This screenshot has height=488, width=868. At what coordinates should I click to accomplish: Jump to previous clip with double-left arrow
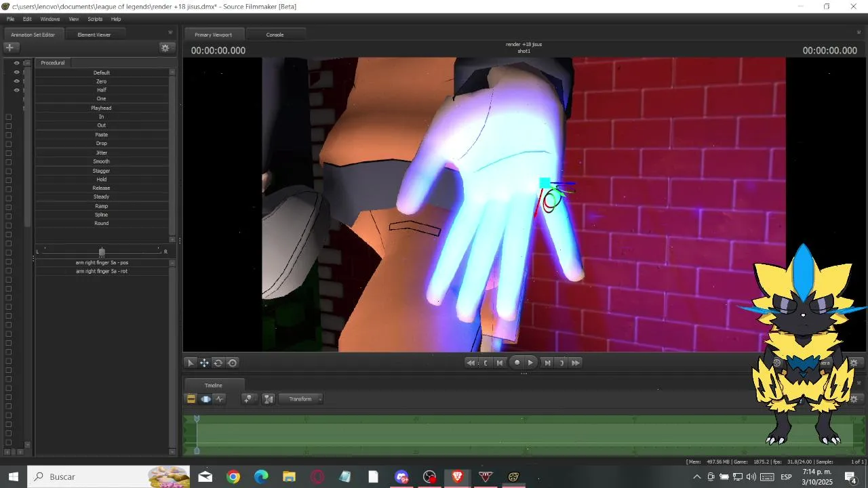[x=471, y=363]
